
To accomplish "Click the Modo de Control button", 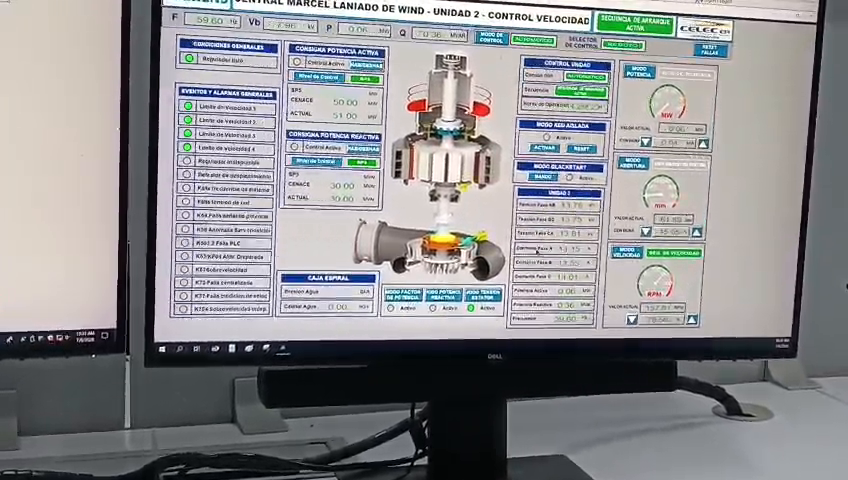I will click(491, 38).
